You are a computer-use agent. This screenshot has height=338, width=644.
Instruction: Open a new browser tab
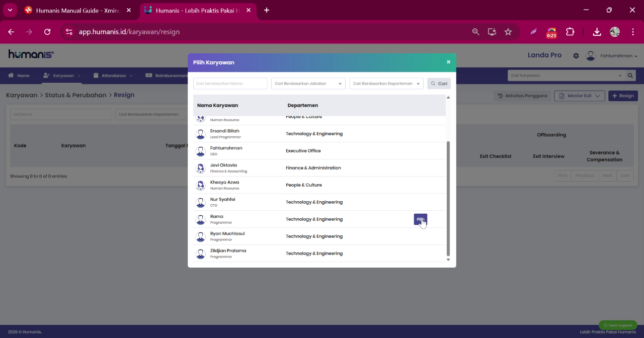[266, 10]
